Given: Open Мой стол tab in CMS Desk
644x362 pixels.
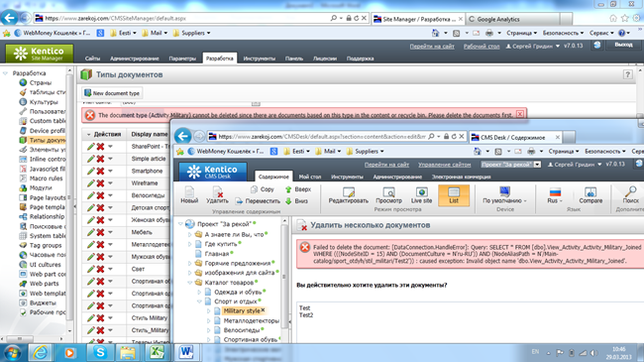Looking at the screenshot, I should point(310,177).
